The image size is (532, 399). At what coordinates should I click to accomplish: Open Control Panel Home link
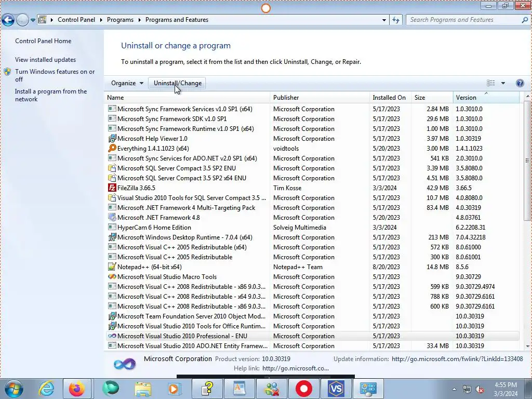pos(43,41)
